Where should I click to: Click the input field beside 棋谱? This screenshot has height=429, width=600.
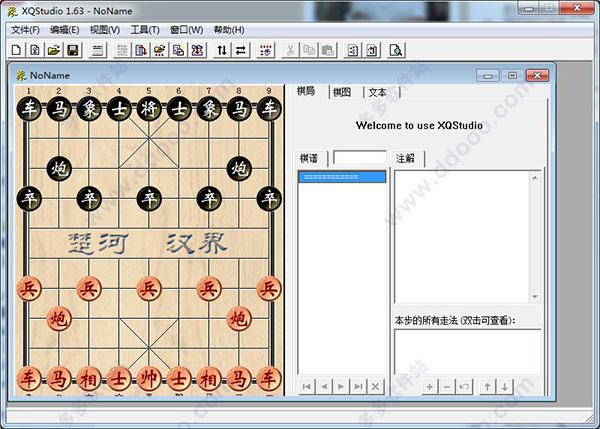[x=360, y=157]
